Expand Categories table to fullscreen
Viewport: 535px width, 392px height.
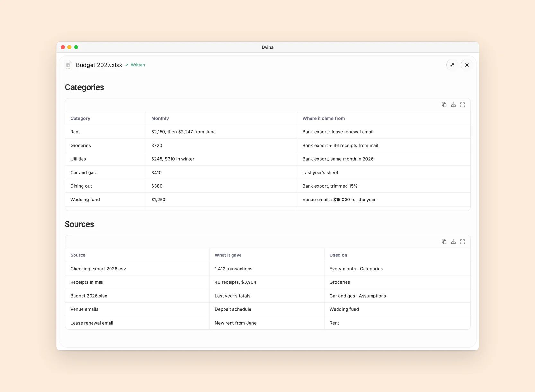point(462,105)
